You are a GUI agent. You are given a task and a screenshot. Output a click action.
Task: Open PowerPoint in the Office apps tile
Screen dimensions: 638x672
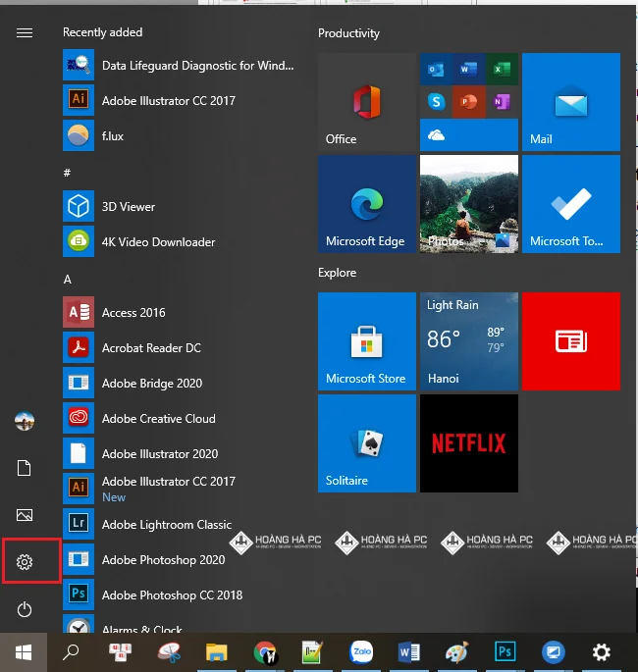point(468,102)
